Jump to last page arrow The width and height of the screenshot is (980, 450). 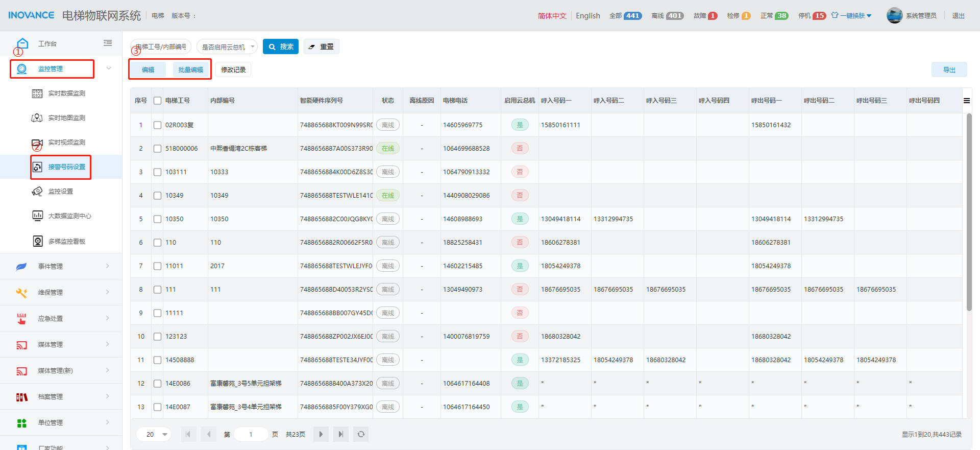pyautogui.click(x=340, y=434)
